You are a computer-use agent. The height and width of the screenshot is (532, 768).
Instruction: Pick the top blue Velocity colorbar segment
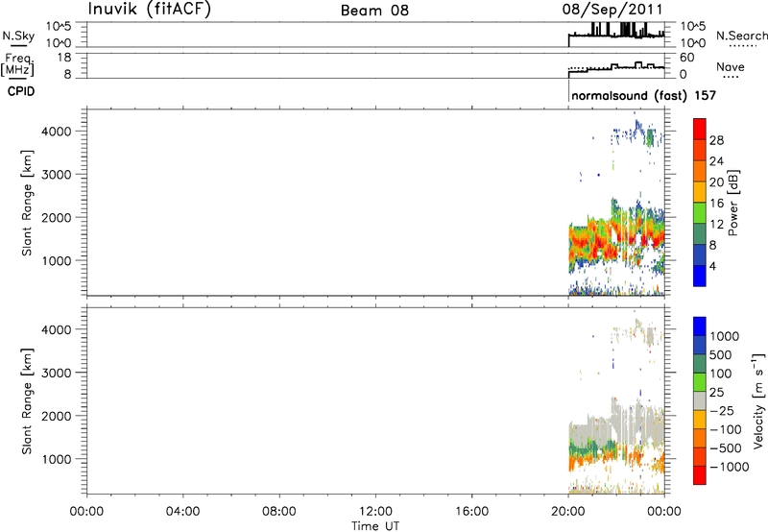[700, 326]
